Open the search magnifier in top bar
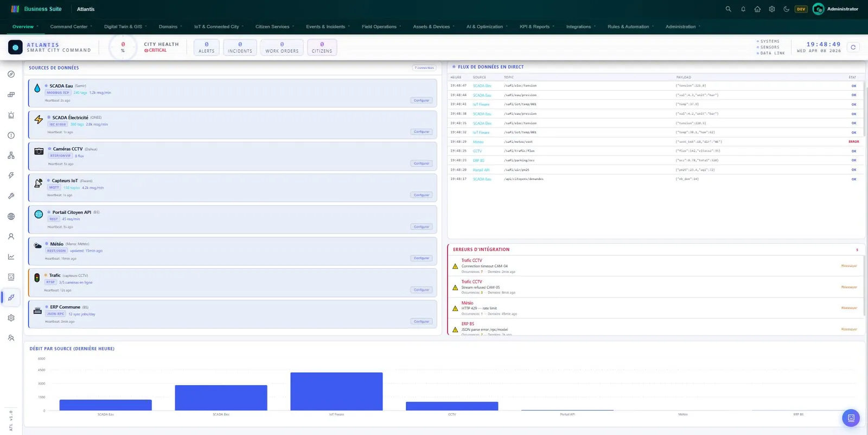The height and width of the screenshot is (435, 868). point(728,9)
